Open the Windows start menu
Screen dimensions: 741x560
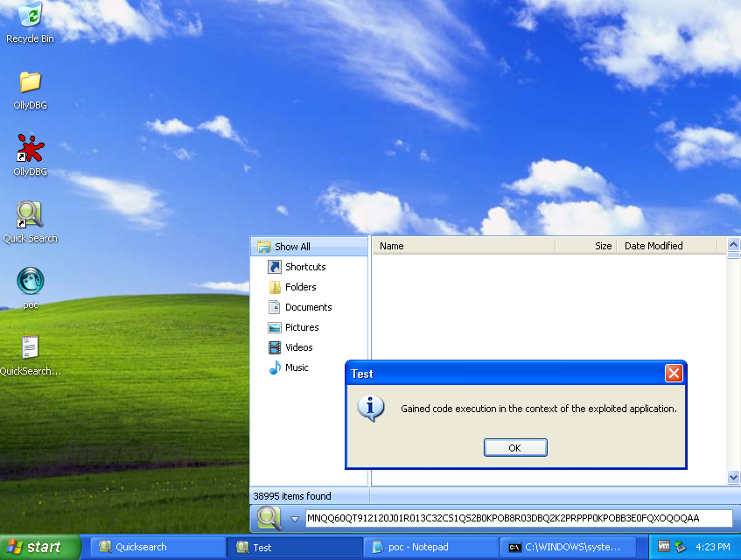point(40,547)
